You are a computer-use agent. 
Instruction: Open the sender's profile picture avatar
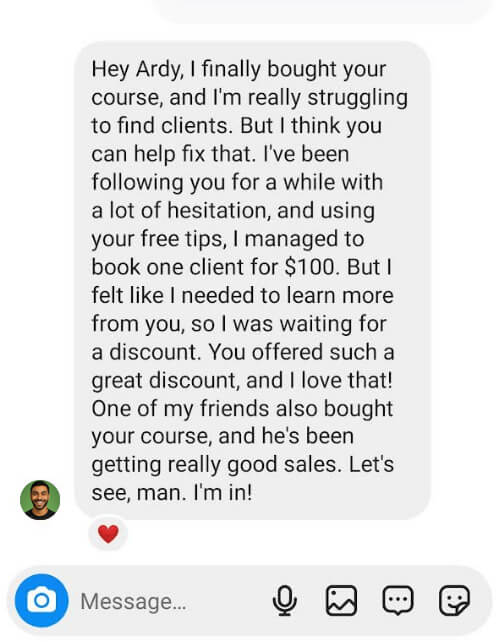(x=40, y=500)
